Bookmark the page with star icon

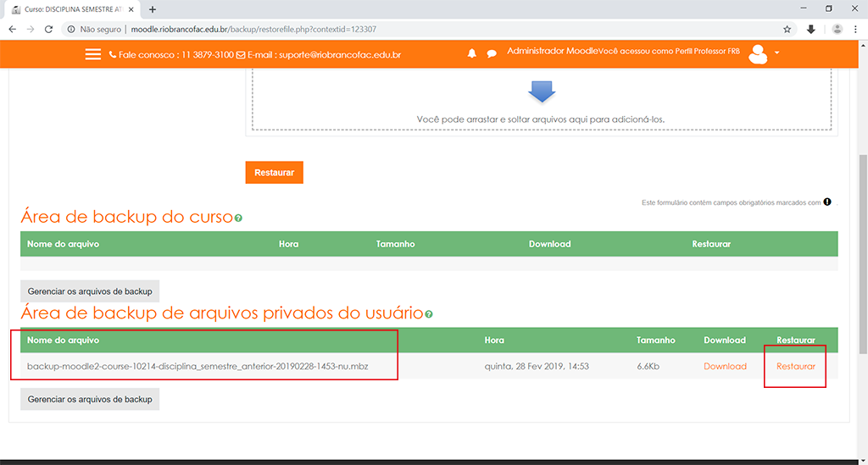(787, 30)
